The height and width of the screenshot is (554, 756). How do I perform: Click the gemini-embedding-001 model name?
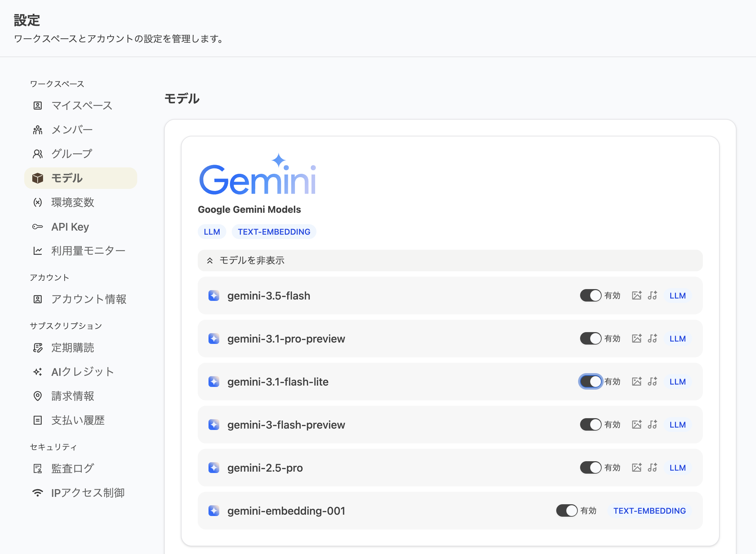287,511
